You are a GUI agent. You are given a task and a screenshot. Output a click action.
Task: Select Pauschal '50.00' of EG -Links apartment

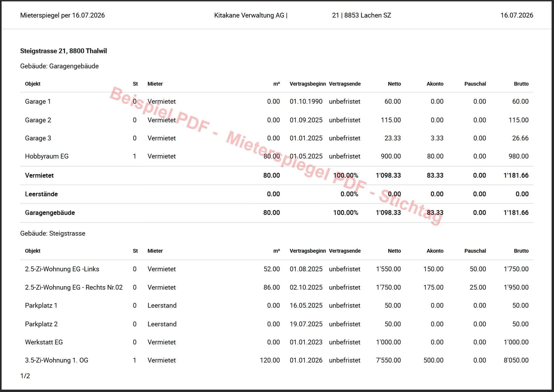478,269
